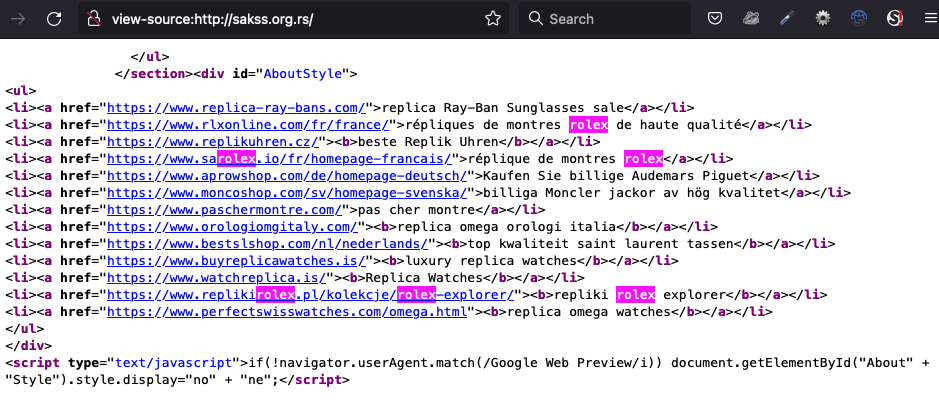Follow the watchreplica.is link
Viewport: 939px width, 402px height.
coord(217,278)
